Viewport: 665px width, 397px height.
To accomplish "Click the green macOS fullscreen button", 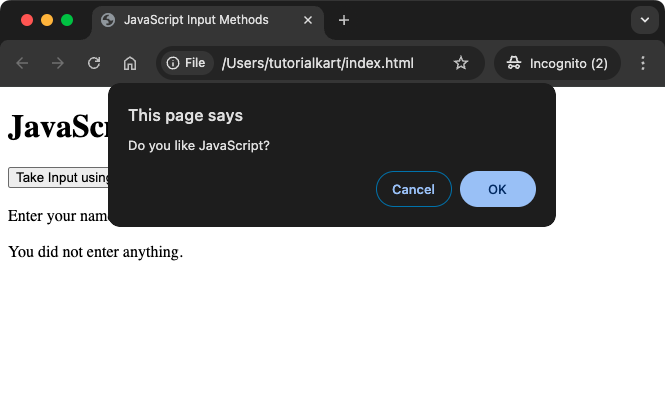I will (x=67, y=20).
